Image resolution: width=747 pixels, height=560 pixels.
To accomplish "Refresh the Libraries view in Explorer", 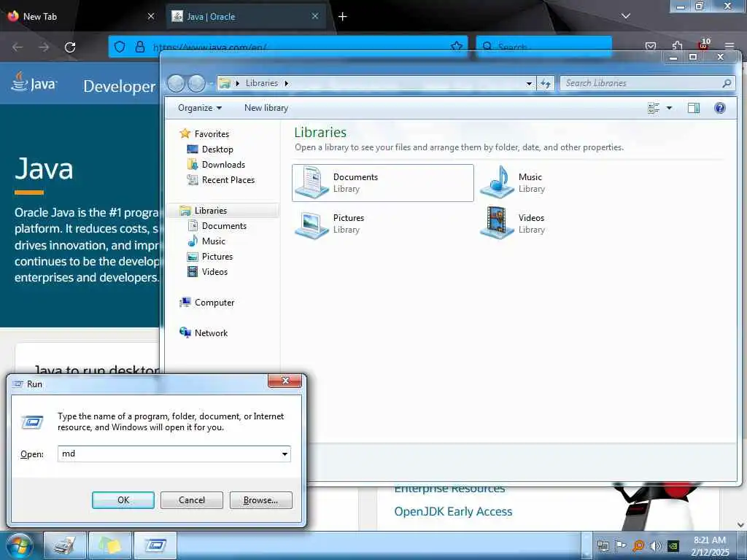I will coord(546,83).
